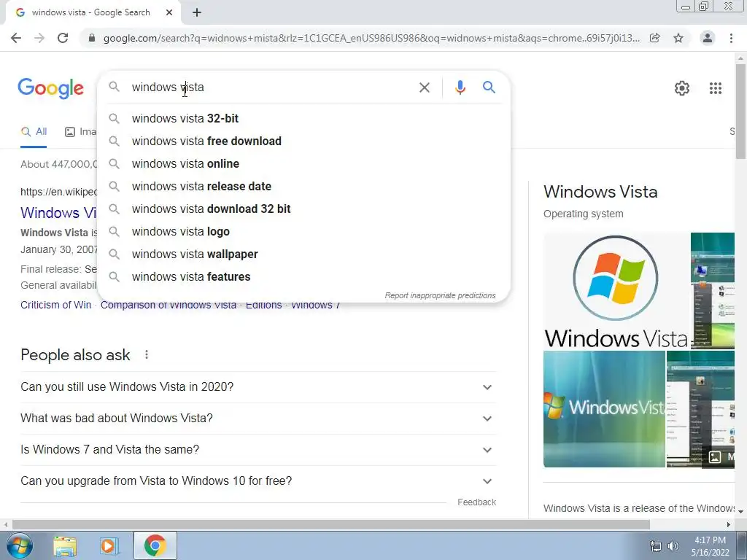747x560 pixels.
Task: Open Criticism of Win sitelink
Action: (x=55, y=306)
